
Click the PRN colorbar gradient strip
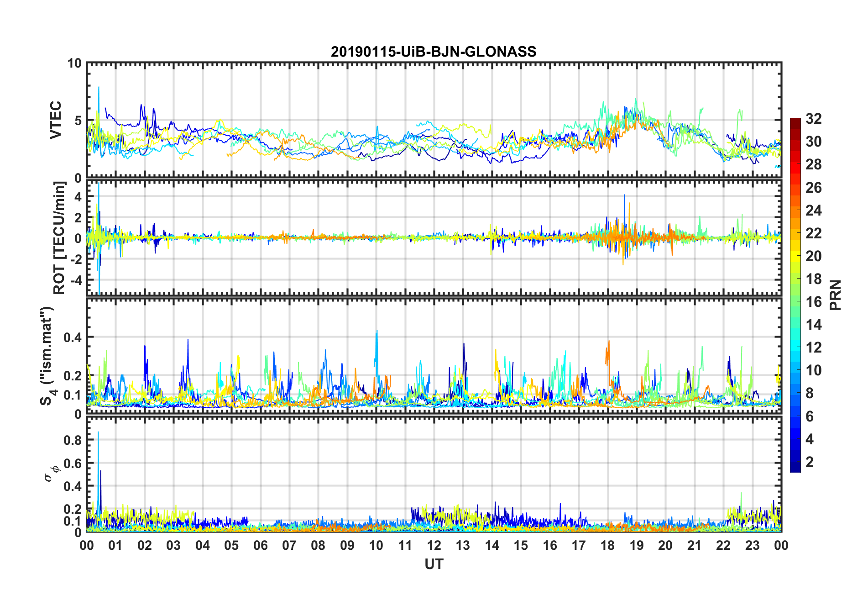point(795,295)
